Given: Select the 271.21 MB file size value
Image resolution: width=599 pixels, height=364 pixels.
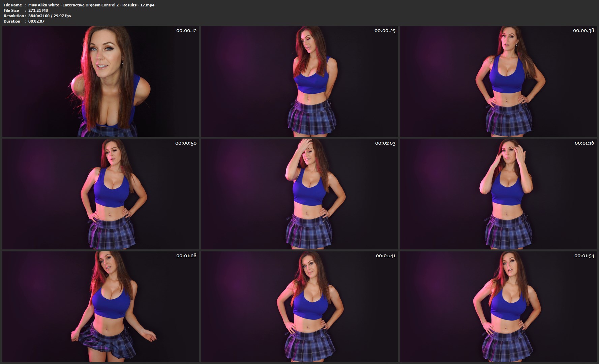Looking at the screenshot, I should (38, 10).
